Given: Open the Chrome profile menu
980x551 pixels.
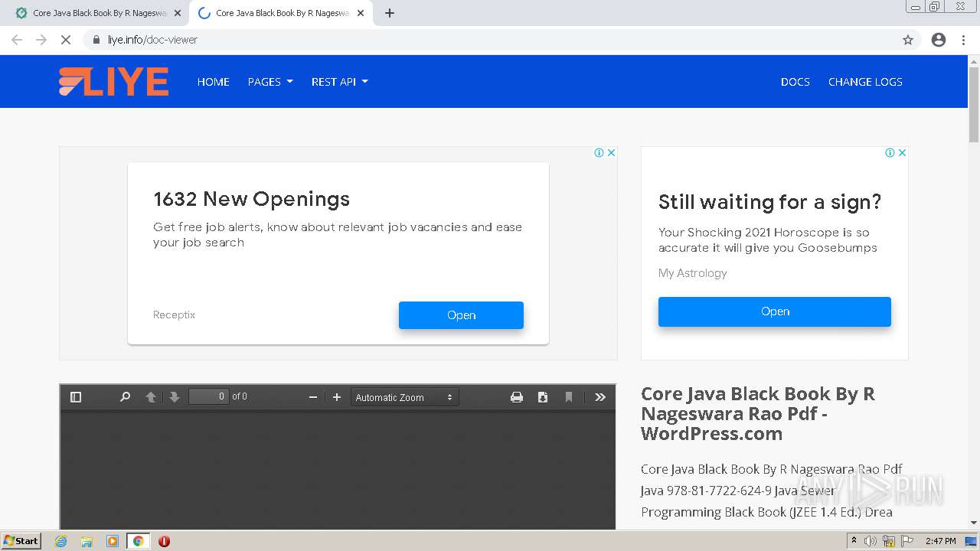Looking at the screenshot, I should (x=939, y=40).
